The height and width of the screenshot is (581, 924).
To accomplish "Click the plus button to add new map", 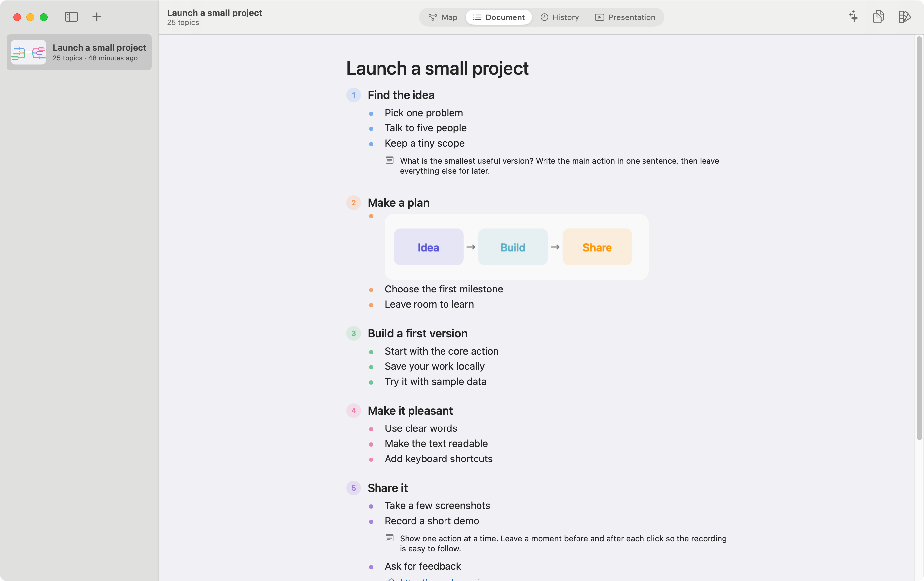I will (97, 17).
